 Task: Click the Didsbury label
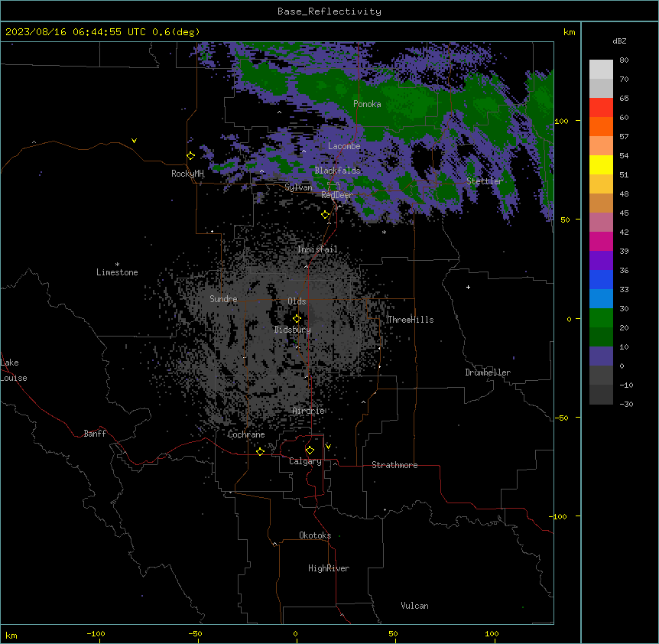tap(293, 330)
